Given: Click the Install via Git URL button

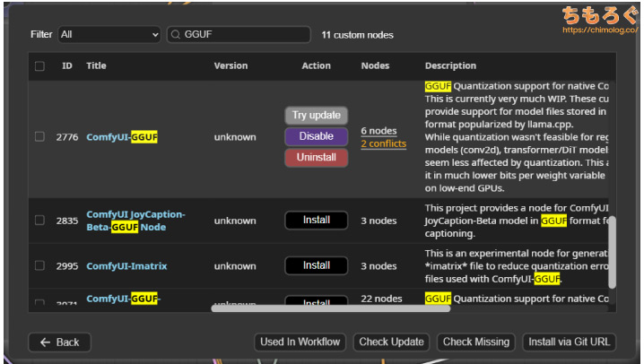Looking at the screenshot, I should (x=570, y=342).
